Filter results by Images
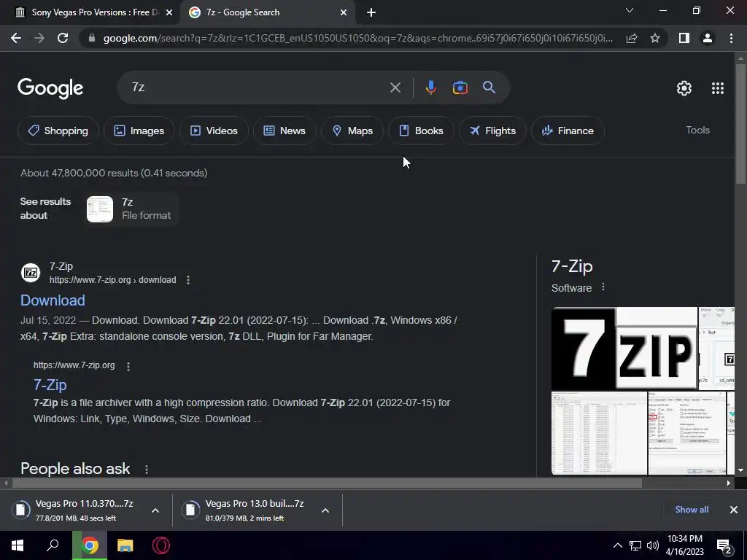Image resolution: width=747 pixels, height=560 pixels. [139, 131]
